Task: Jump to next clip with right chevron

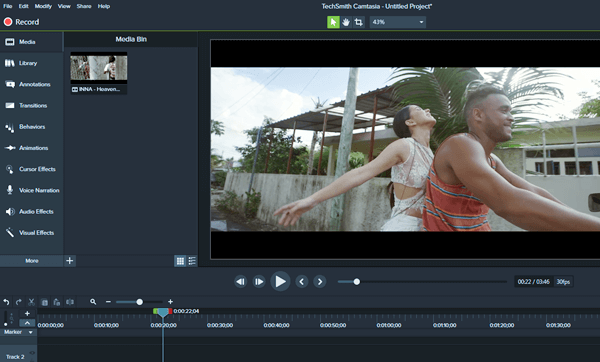Action: 320,282
